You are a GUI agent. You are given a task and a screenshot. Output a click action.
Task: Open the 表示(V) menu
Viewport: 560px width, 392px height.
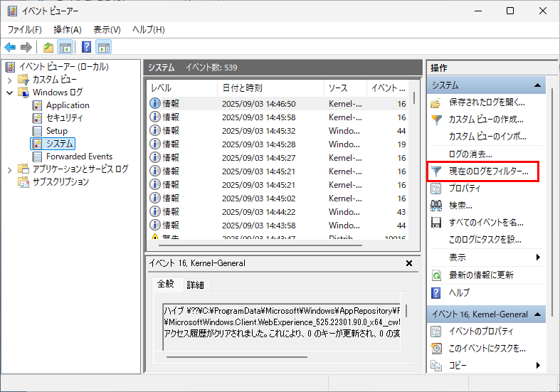click(107, 30)
